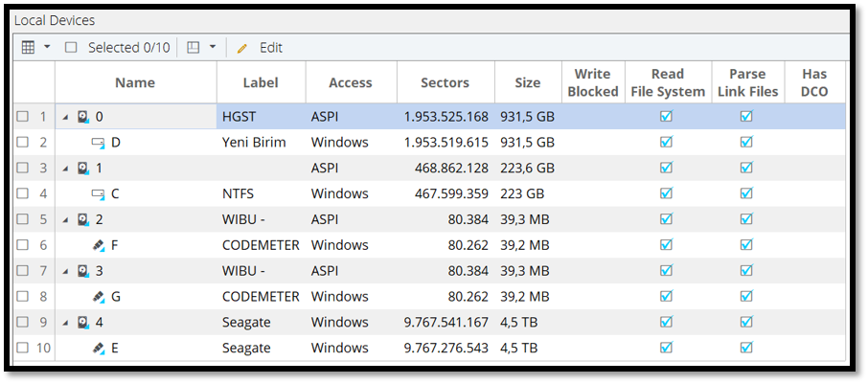
Task: Click the Write Blocked column header
Action: (592, 82)
